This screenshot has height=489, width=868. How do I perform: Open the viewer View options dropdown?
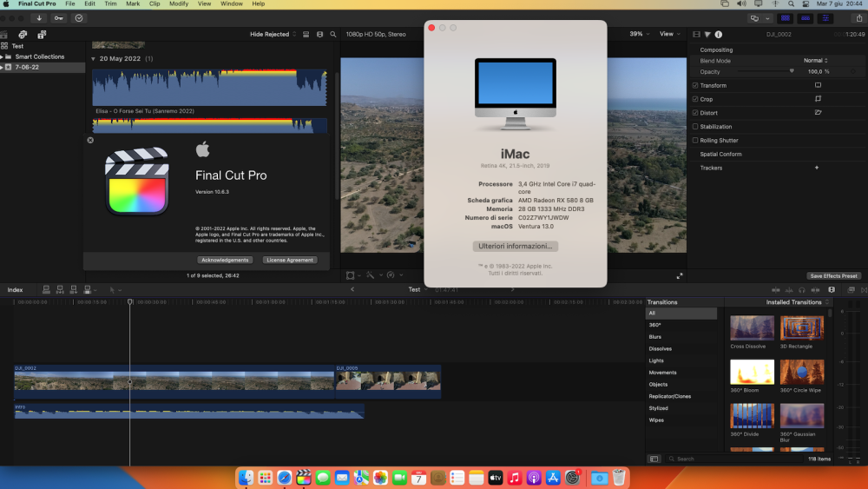[669, 34]
